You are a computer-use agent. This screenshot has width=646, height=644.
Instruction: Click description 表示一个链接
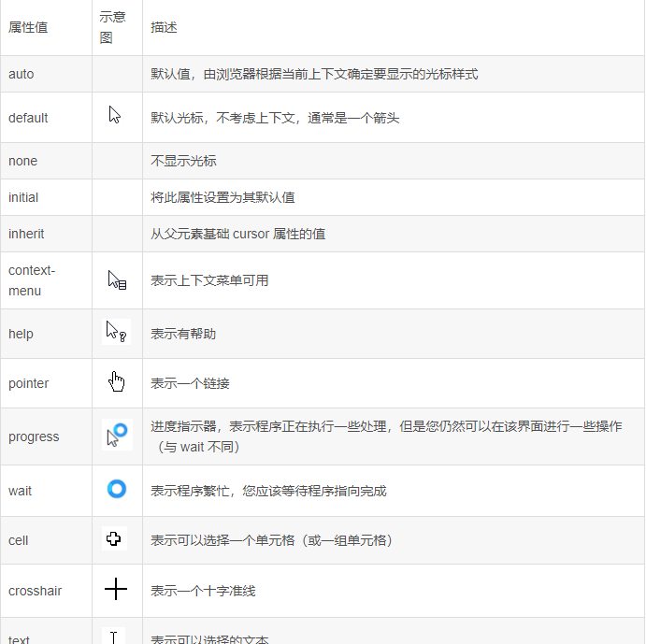pos(190,383)
